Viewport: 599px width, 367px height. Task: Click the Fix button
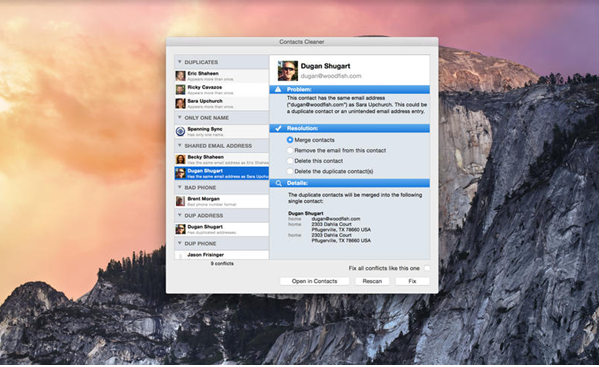(x=412, y=281)
